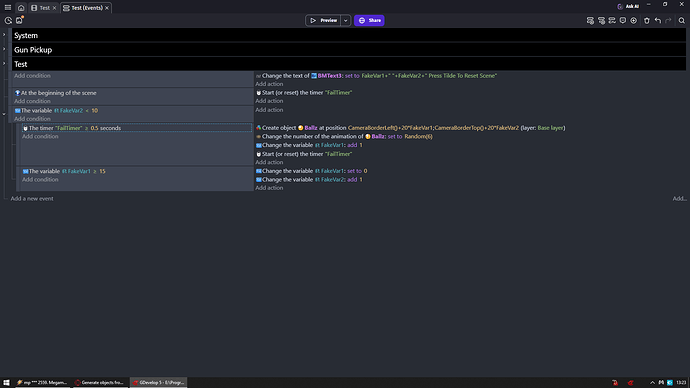Launch the game with the Preview button
This screenshot has height=388, width=690.
coord(323,21)
